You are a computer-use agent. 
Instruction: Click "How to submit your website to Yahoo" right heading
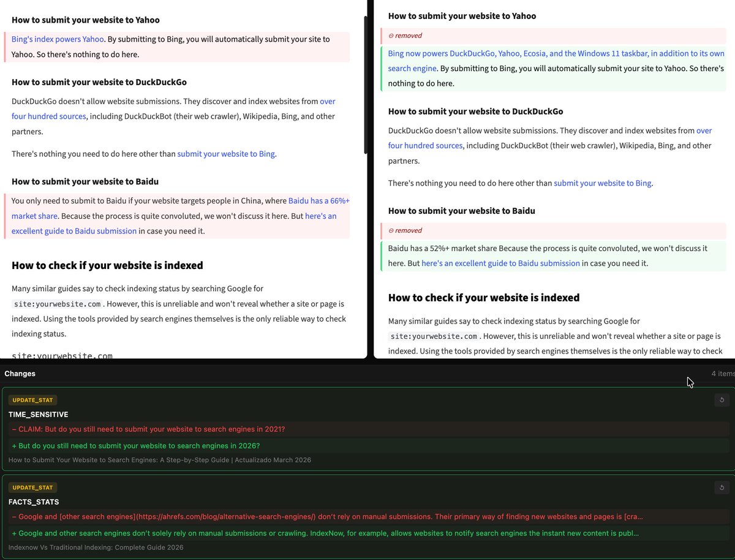pyautogui.click(x=462, y=17)
